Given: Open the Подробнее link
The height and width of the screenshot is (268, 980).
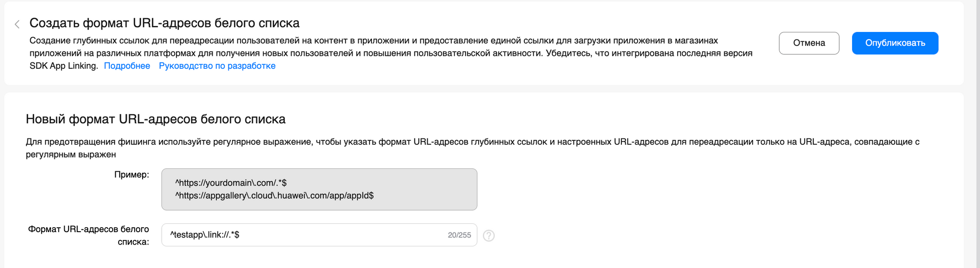Looking at the screenshot, I should (x=127, y=66).
